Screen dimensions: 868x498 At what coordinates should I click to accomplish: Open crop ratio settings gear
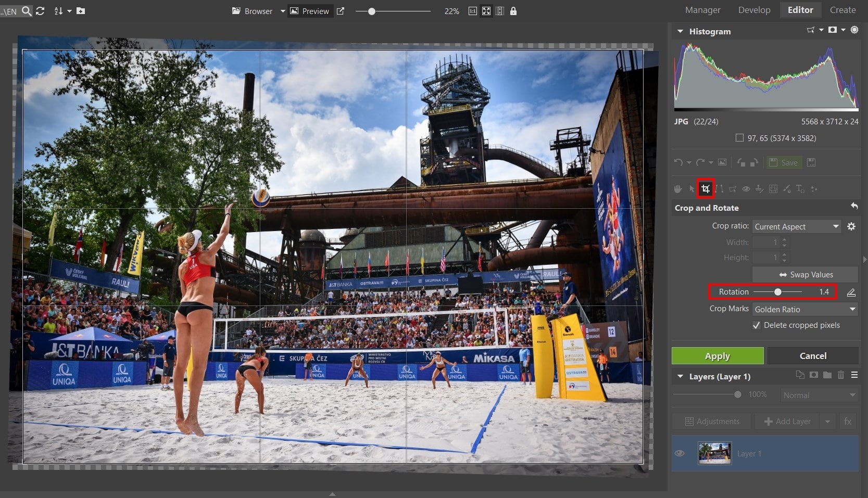(851, 226)
